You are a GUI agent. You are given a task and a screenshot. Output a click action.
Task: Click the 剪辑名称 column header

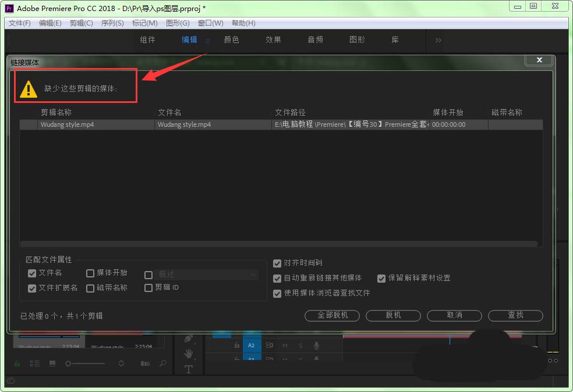point(56,112)
